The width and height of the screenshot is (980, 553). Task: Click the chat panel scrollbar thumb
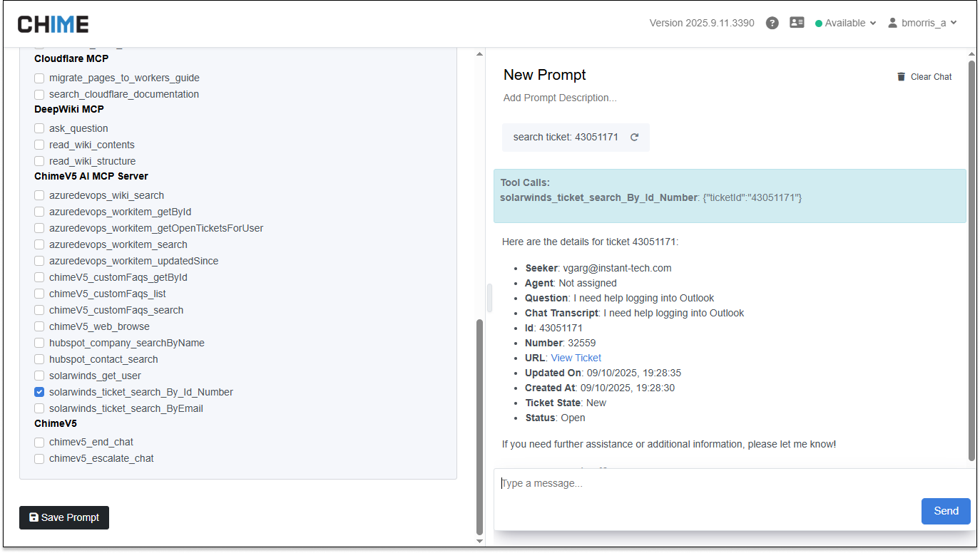click(x=971, y=260)
